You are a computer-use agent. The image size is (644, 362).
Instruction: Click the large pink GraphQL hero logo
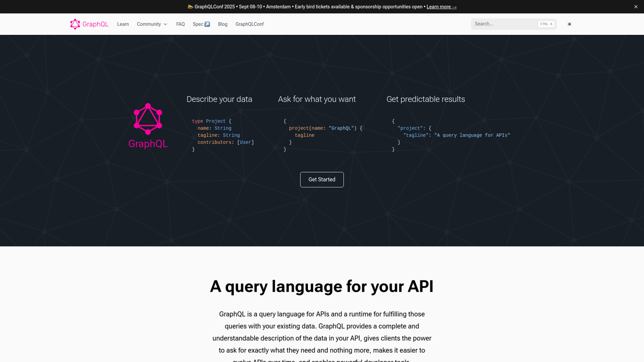[148, 126]
